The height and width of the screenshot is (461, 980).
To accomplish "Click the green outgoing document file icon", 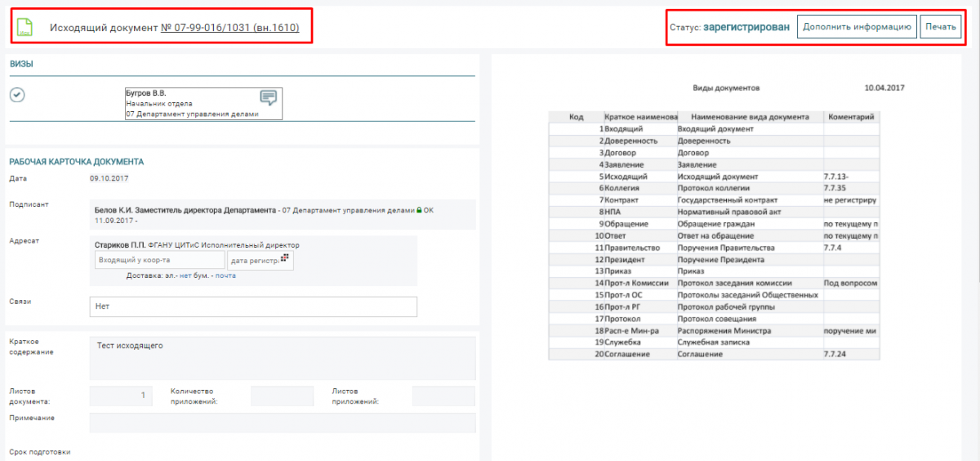I will tap(26, 28).
